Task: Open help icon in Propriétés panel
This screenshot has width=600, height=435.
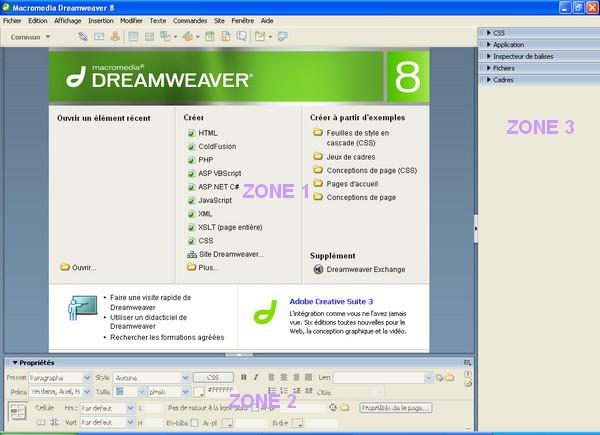Action: (468, 374)
